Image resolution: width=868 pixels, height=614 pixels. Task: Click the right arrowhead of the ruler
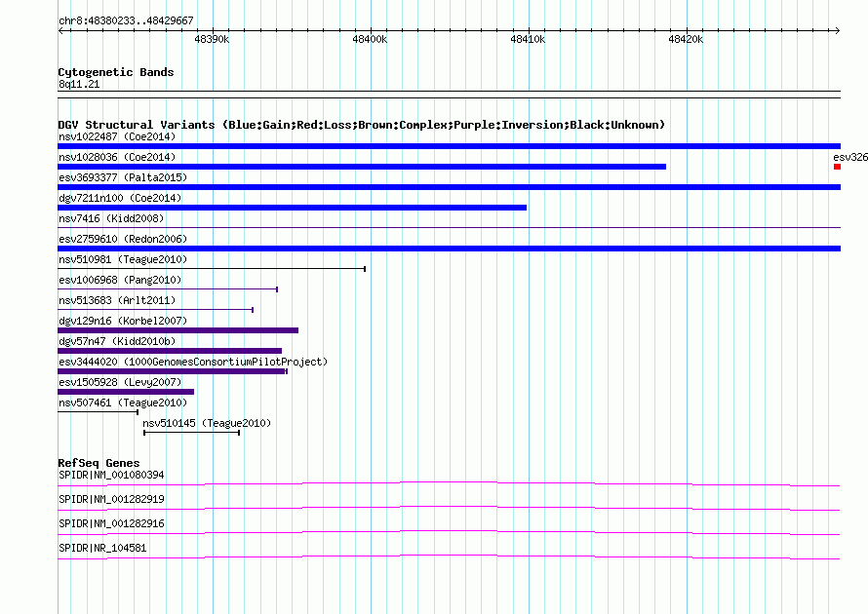pyautogui.click(x=838, y=30)
